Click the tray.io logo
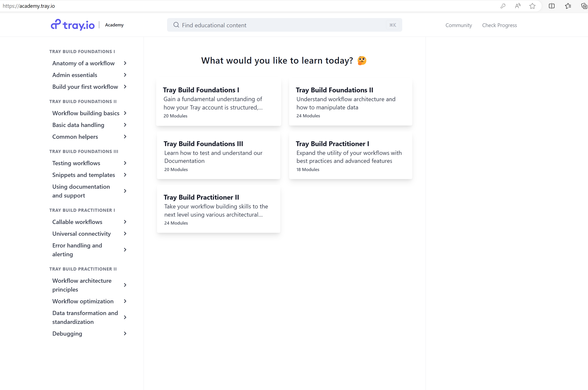The width and height of the screenshot is (588, 390). (x=73, y=25)
